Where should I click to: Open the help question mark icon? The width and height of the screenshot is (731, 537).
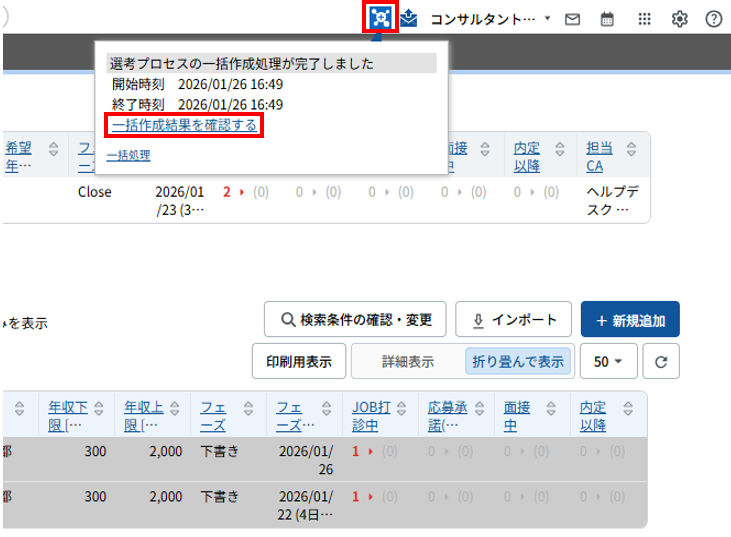pyautogui.click(x=714, y=19)
